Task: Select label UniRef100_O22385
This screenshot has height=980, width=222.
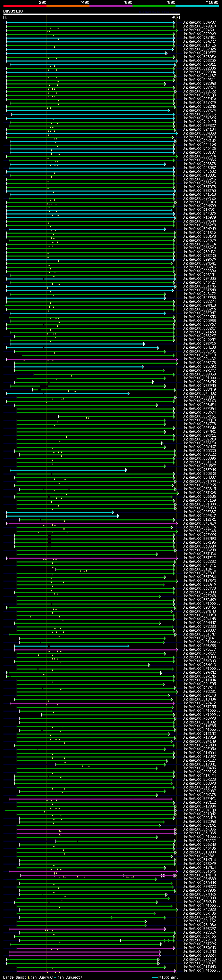Action: 199,68
